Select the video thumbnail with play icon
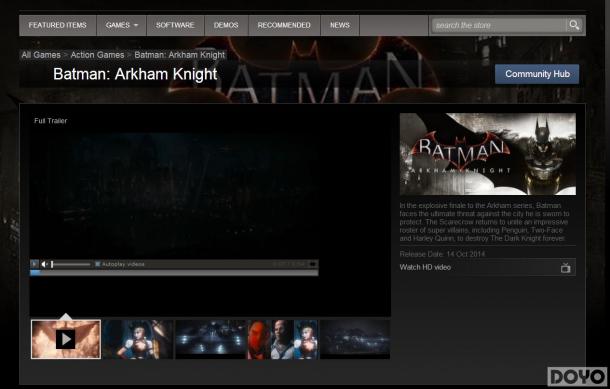 [66, 339]
